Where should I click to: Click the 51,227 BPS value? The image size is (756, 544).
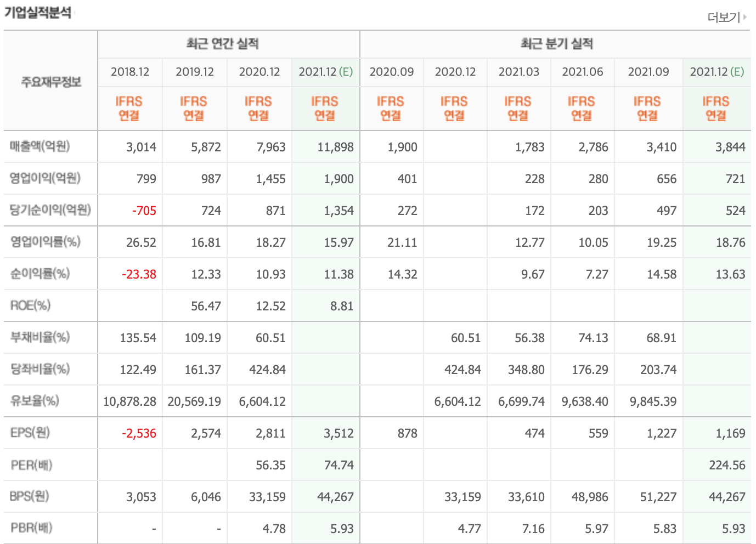tap(658, 497)
